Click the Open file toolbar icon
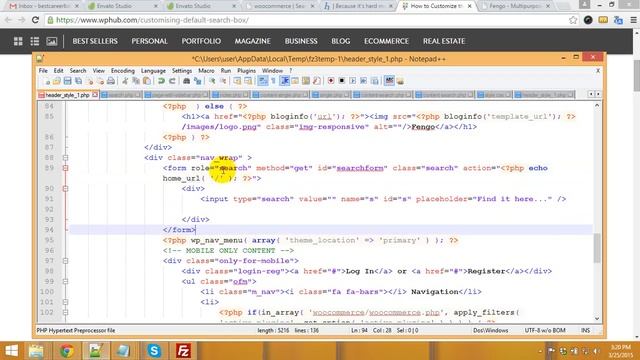Viewport: 640px width, 360px height. click(57, 81)
